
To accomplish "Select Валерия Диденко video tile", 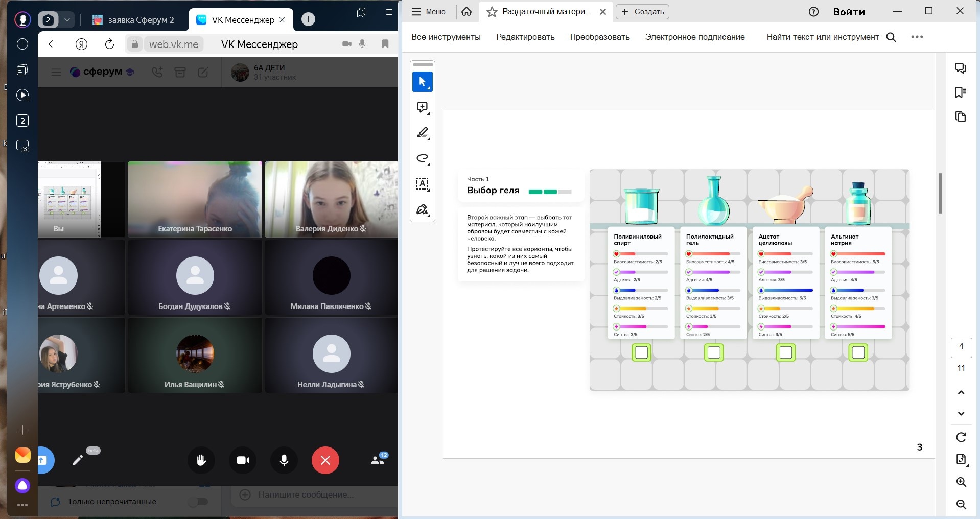I will pyautogui.click(x=331, y=199).
